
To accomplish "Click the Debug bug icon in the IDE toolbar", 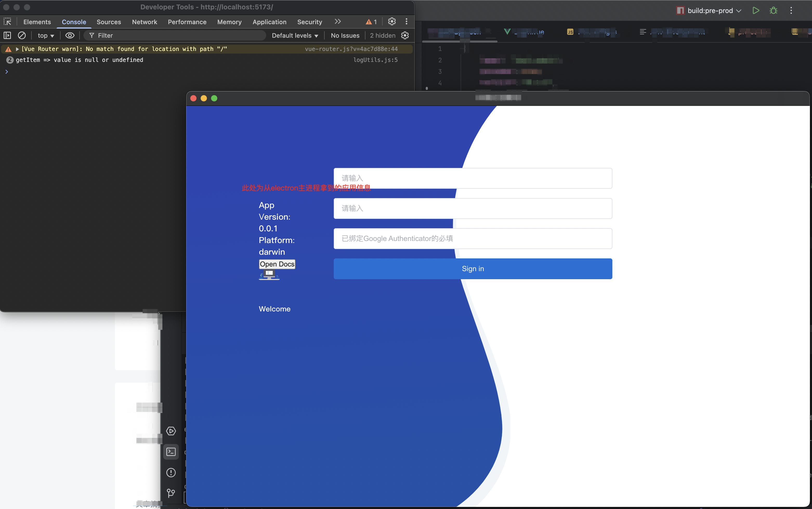I will 773,10.
